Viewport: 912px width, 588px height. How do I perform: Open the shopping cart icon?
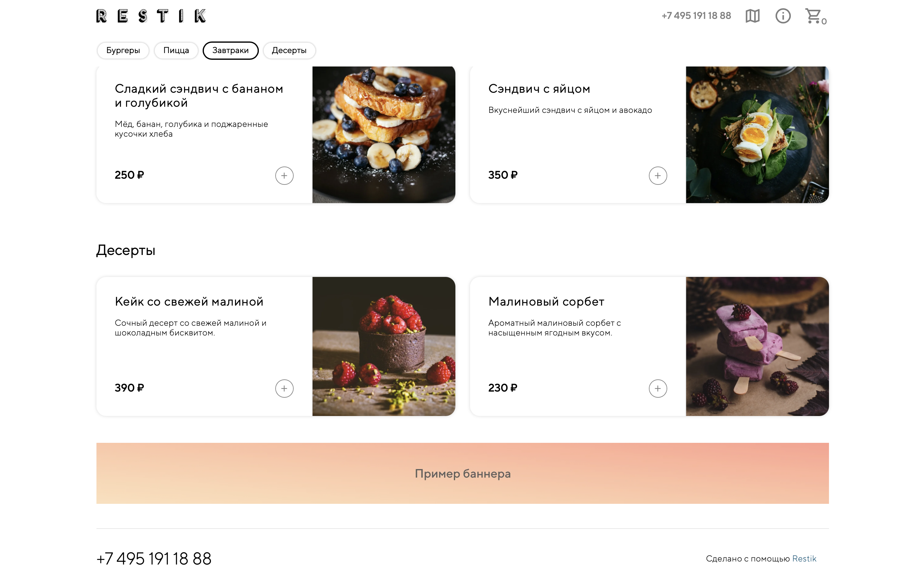tap(815, 16)
